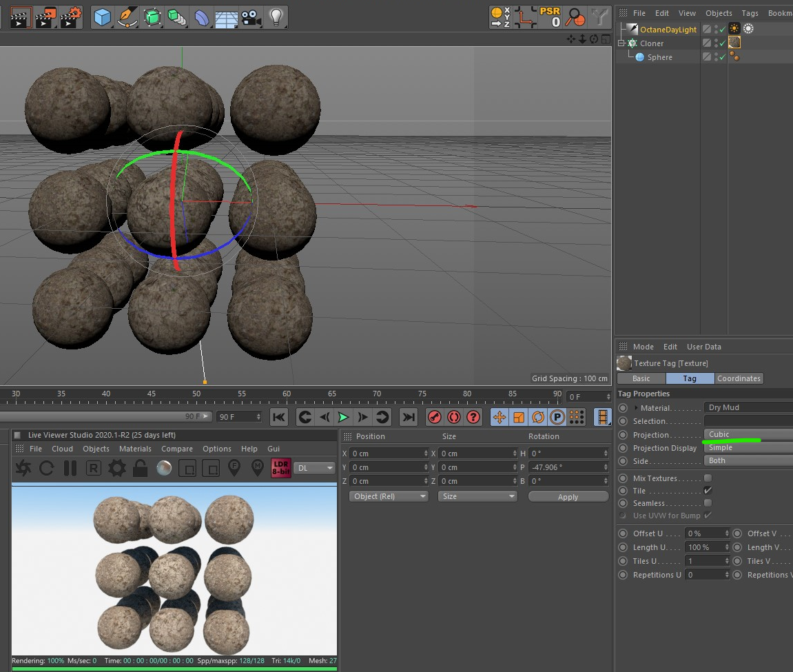Image resolution: width=793 pixels, height=672 pixels.
Task: Add a light using the bulb icon
Action: click(x=276, y=17)
